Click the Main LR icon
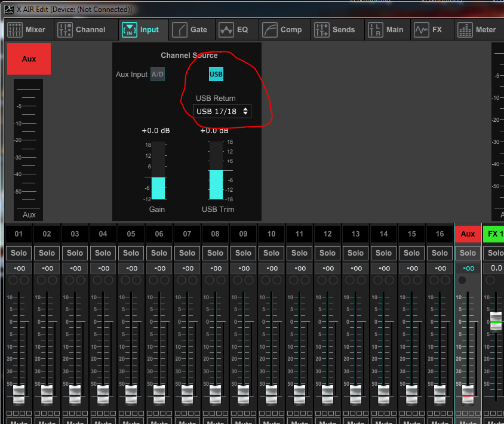 click(376, 30)
